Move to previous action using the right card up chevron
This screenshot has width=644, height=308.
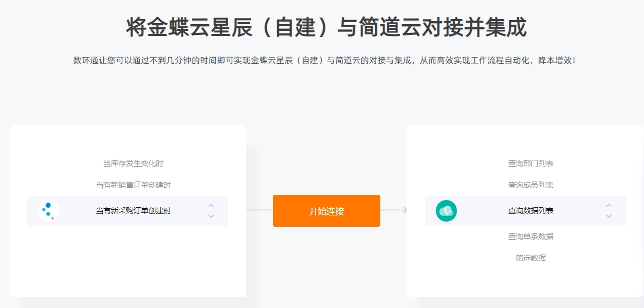pyautogui.click(x=609, y=206)
